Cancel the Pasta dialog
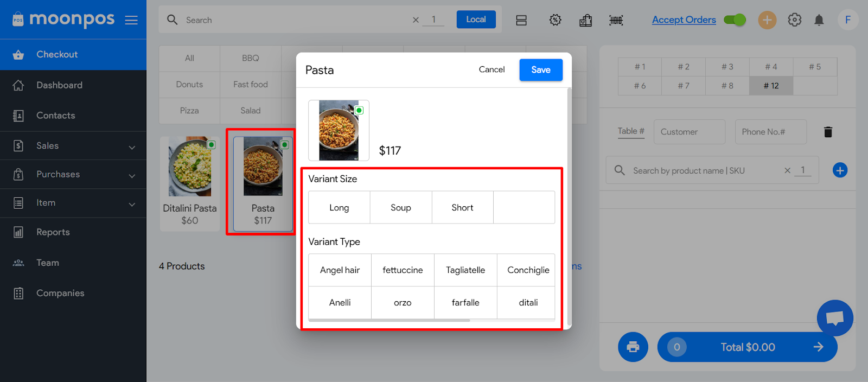Screen dimensions: 868x382 (492, 69)
